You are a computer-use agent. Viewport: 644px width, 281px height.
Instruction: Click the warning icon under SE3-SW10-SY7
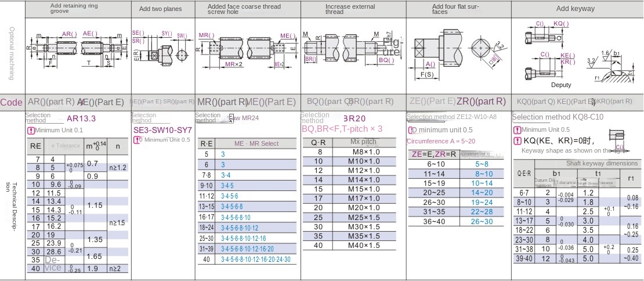click(137, 140)
